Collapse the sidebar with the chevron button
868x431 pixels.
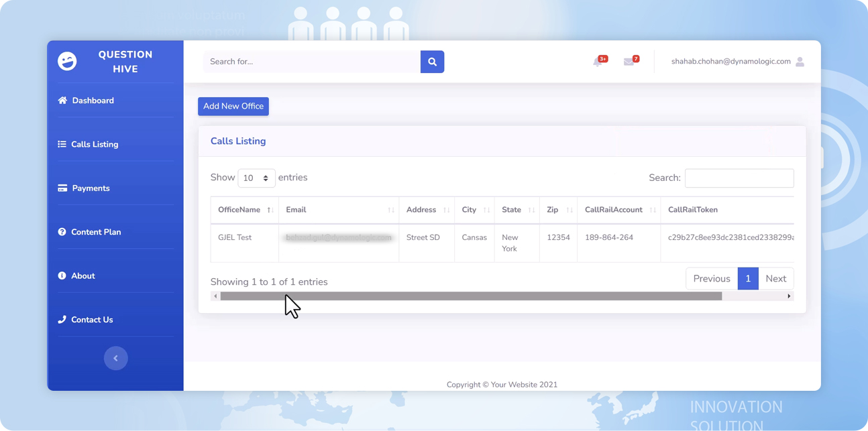[x=115, y=358]
